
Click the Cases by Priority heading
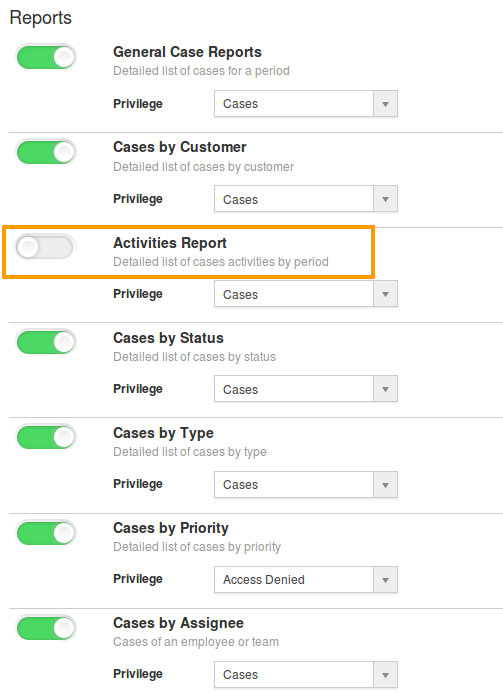171,528
